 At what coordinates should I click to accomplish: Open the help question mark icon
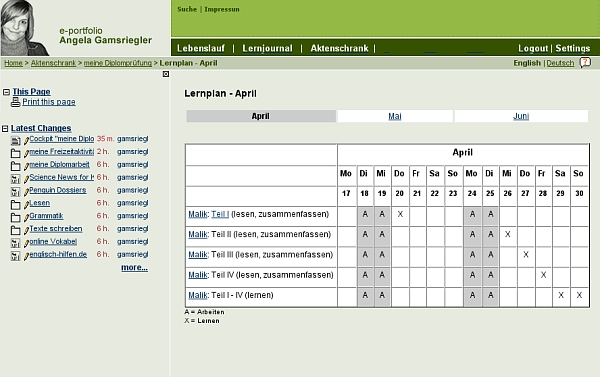pyautogui.click(x=585, y=62)
